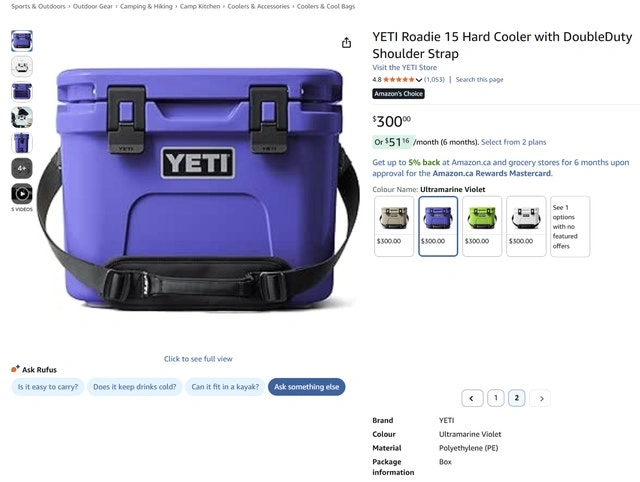This screenshot has height=482, width=640.
Task: Open Camp Kitchen breadcrumb item
Action: (200, 7)
